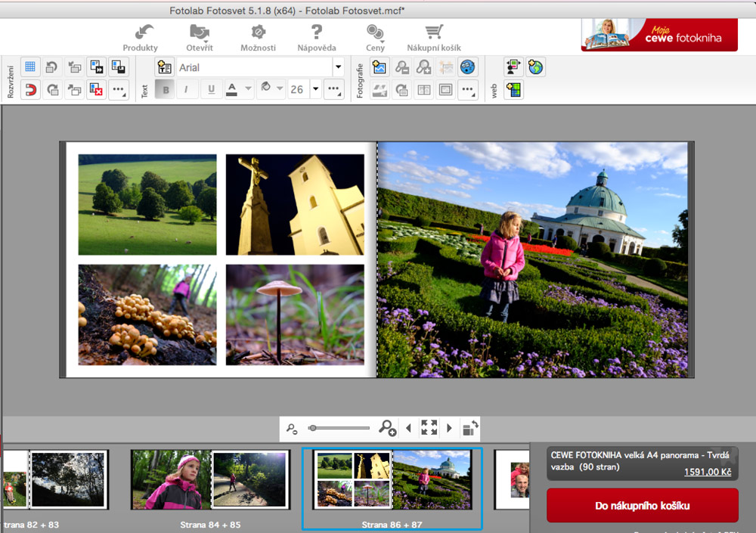
Task: Open the Nápověda help menu
Action: [x=317, y=37]
